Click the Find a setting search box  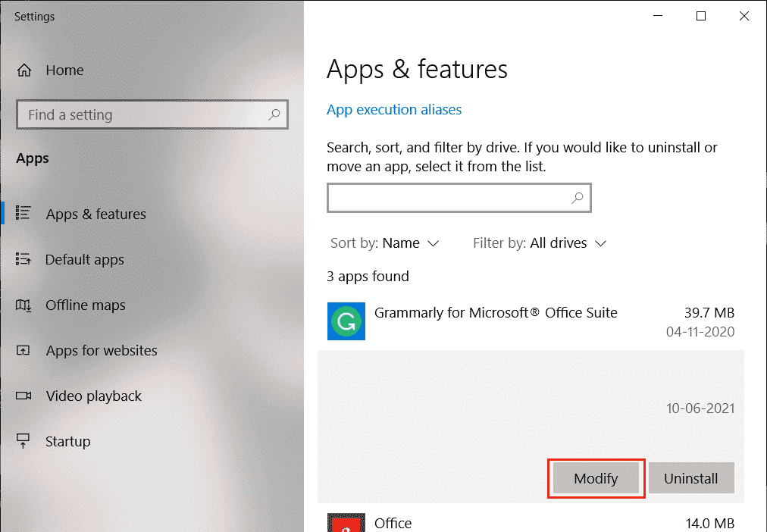[x=136, y=114]
